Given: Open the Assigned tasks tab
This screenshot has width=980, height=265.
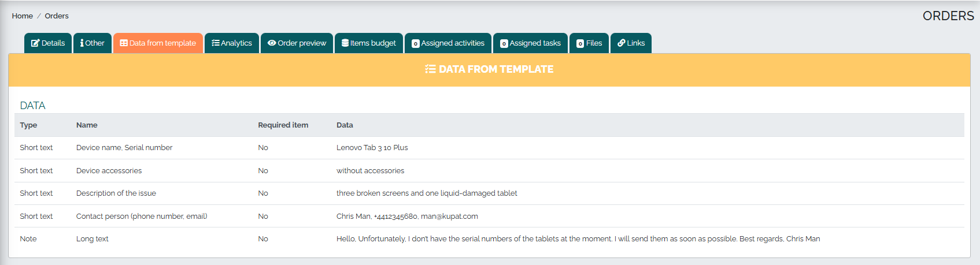Looking at the screenshot, I should click(530, 43).
